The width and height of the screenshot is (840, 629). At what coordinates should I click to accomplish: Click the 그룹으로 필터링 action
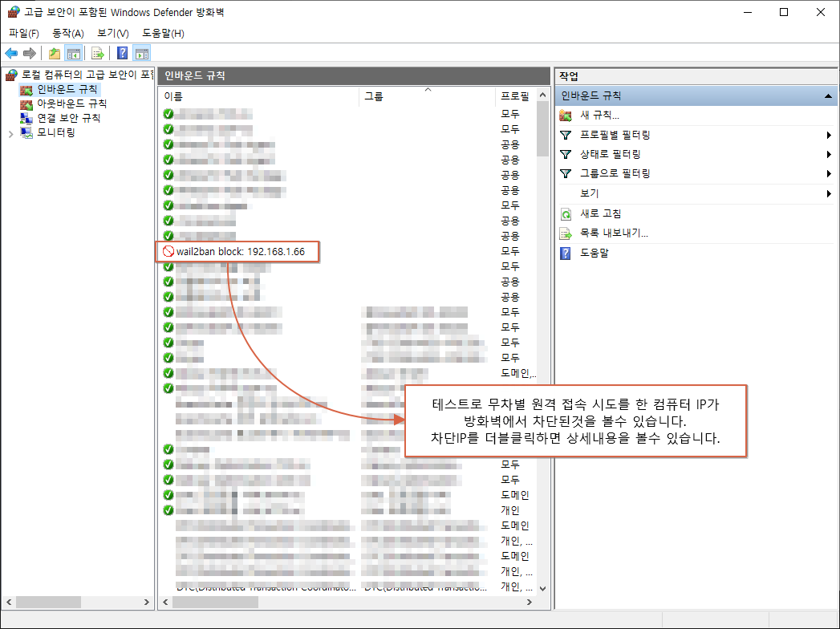point(615,173)
